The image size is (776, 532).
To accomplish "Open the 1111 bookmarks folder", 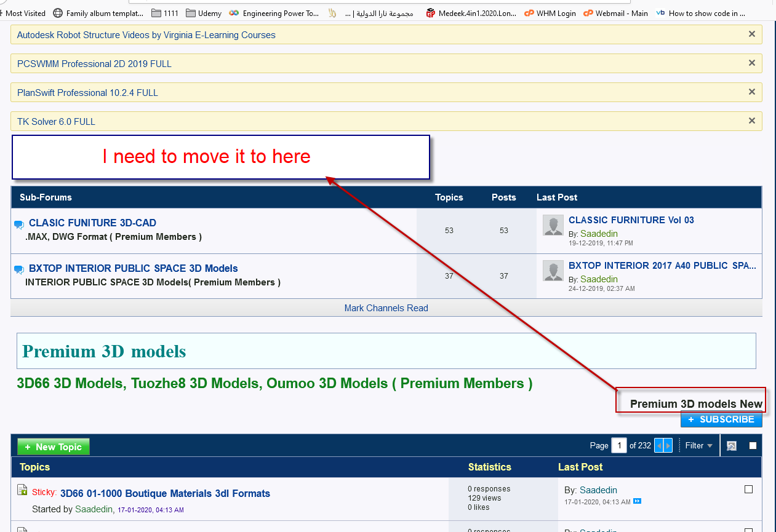I will tap(165, 13).
